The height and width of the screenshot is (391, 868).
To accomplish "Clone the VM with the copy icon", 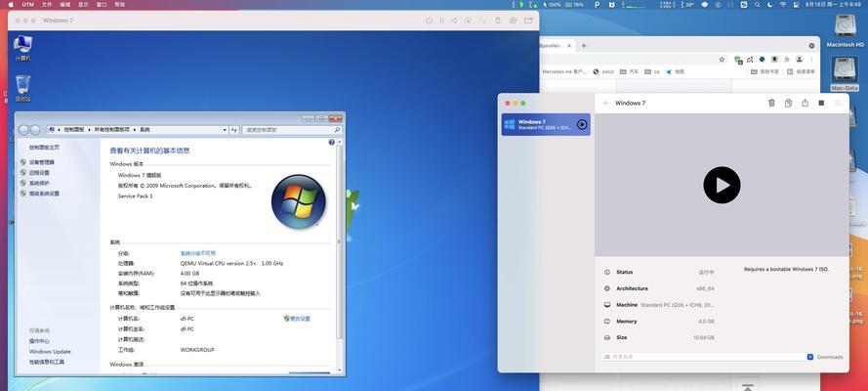I will click(x=788, y=103).
